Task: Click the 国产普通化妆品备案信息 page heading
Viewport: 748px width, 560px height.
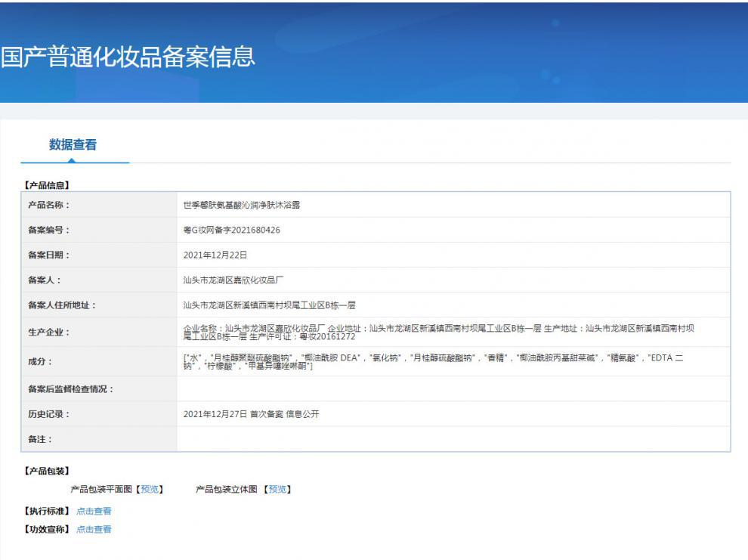Action: (x=128, y=57)
